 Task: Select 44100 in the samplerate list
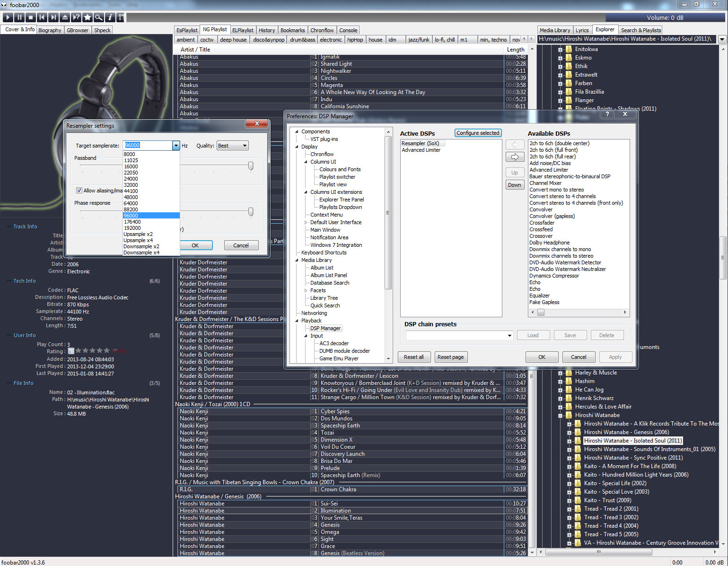point(151,191)
